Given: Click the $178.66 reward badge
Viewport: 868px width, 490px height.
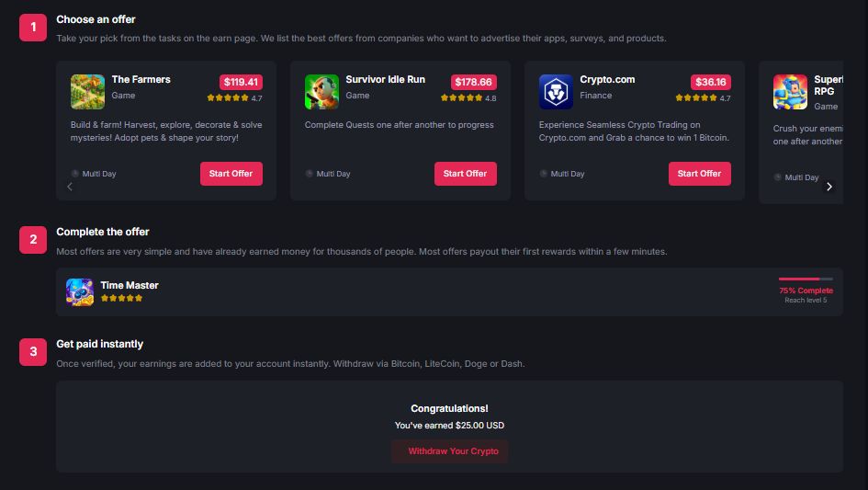Looking at the screenshot, I should (474, 82).
